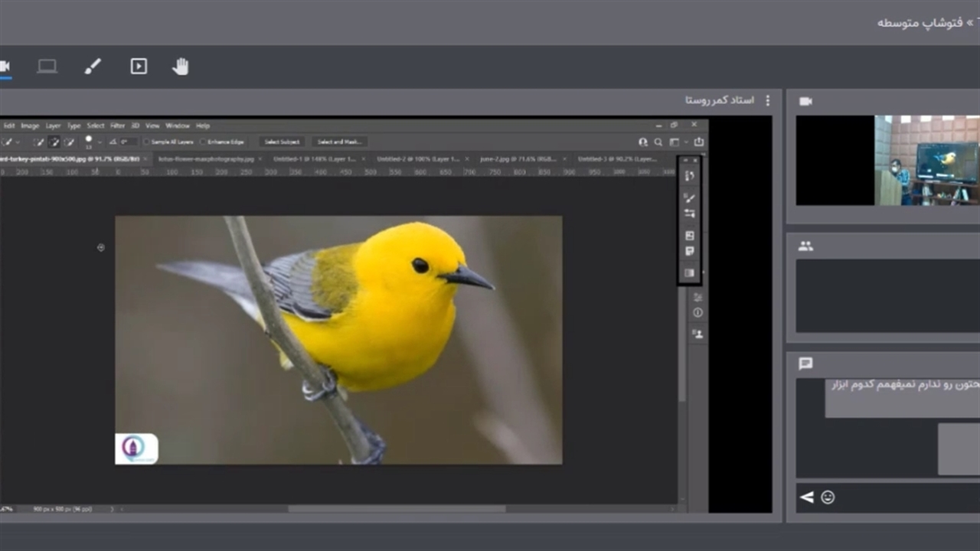Screen dimensions: 980x551
Task: Open the brush size picker dropdown
Action: point(99,142)
